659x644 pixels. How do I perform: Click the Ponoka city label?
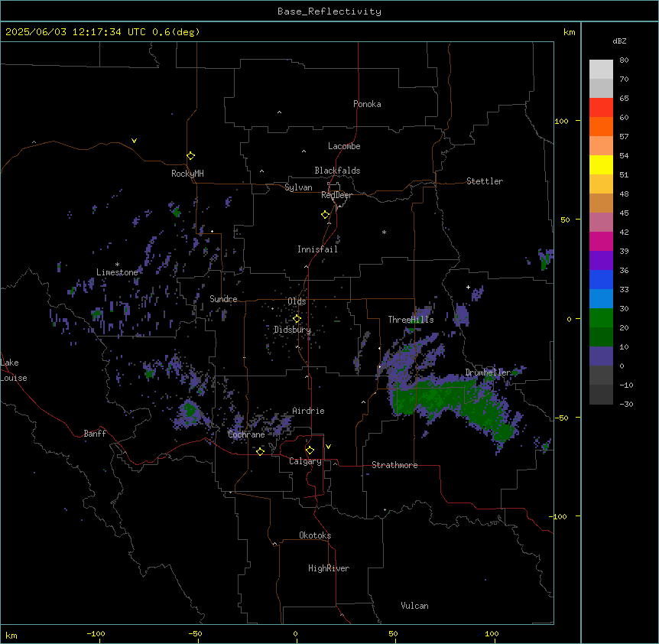[x=367, y=104]
